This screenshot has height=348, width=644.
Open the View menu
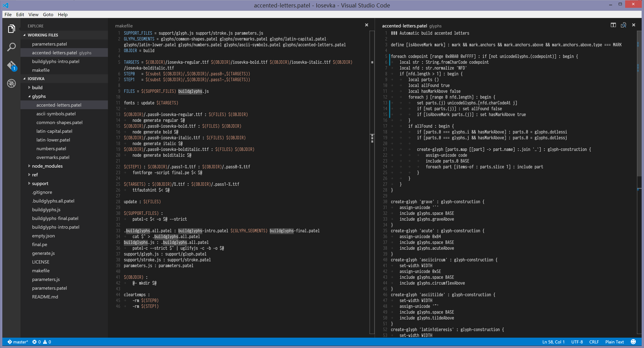point(33,15)
